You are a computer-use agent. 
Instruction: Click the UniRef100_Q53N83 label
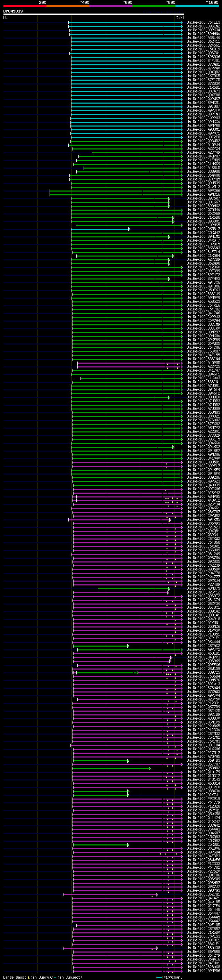[x=203, y=412]
